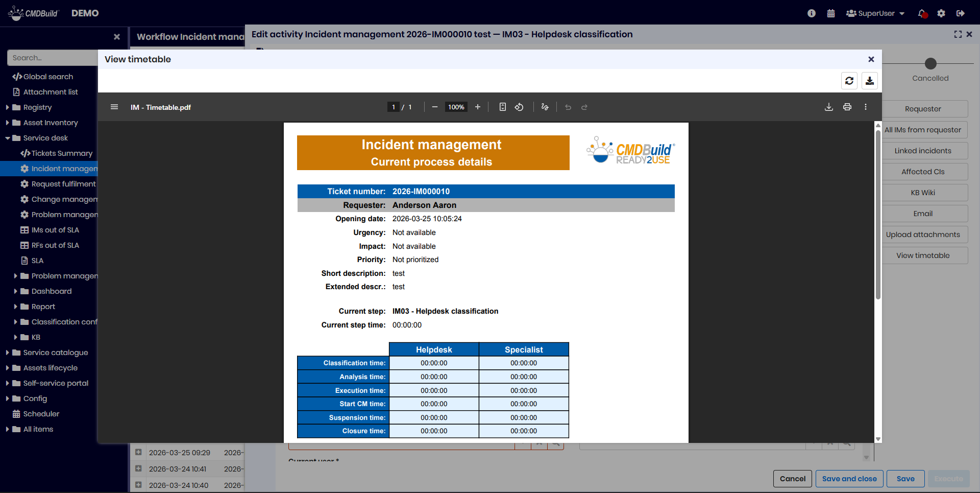Expand the Asset Inventory folder
This screenshot has height=493, width=980.
[x=8, y=123]
